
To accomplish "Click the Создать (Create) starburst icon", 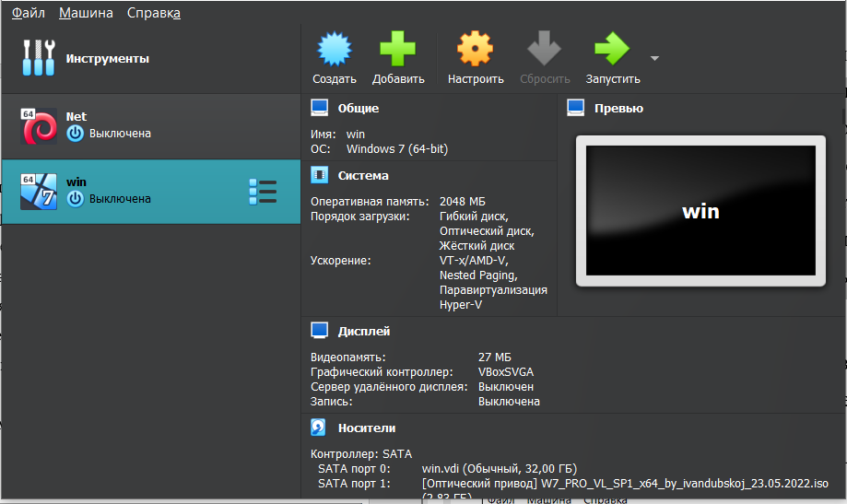I will (x=335, y=49).
